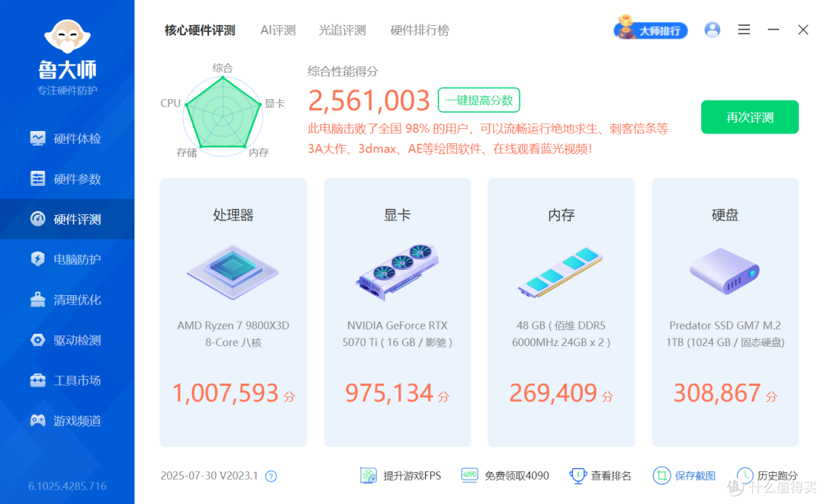Open 驱动检测 section
Screen dimensions: 824x504
tap(66, 340)
